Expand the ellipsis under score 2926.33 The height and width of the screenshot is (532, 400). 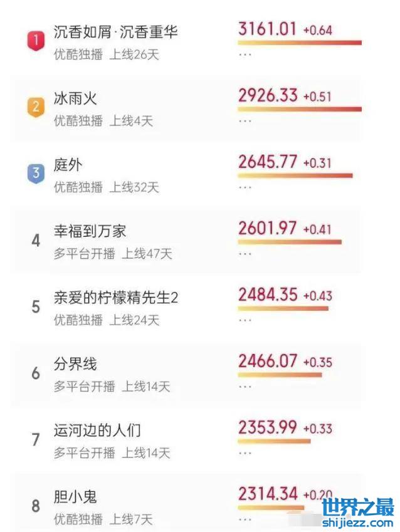(x=245, y=120)
